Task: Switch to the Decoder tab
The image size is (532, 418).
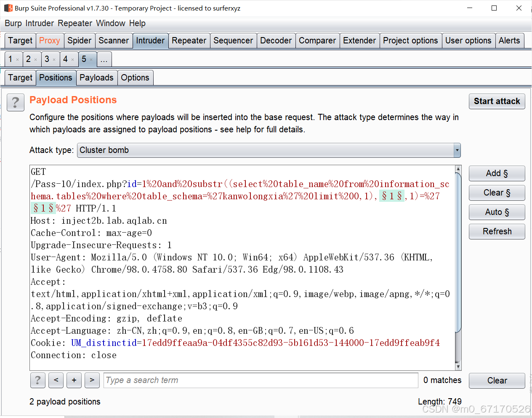Action: click(276, 40)
